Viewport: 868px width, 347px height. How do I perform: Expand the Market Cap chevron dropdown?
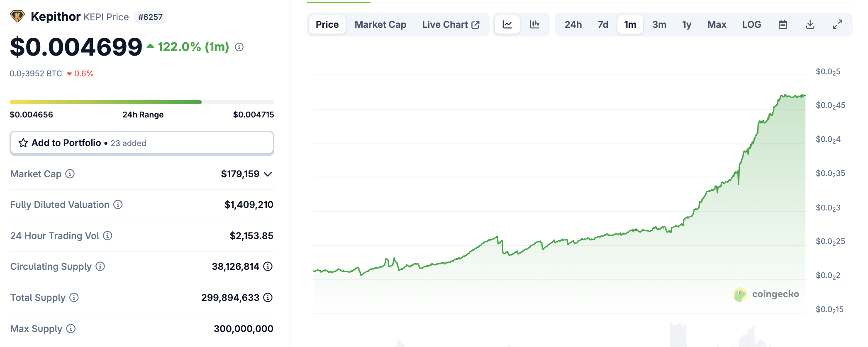coord(268,174)
